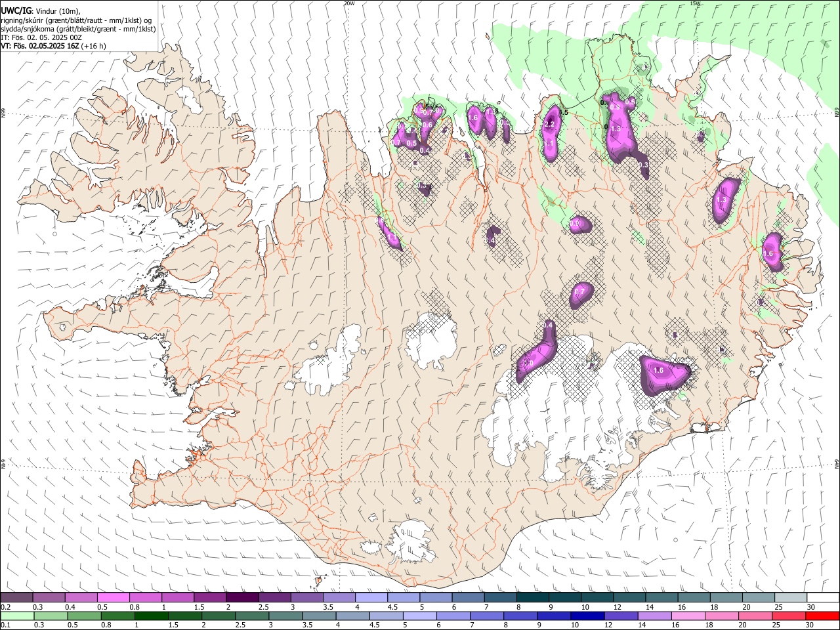Pick the top-row legend swatch labeled 2
The height and width of the screenshot is (630, 840).
click(x=242, y=598)
